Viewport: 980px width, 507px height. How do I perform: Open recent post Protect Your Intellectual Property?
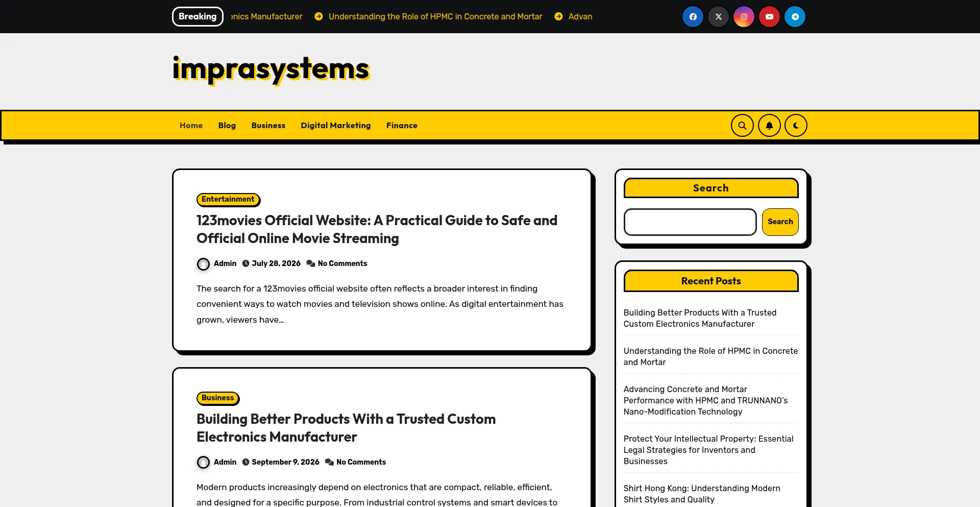[x=708, y=450]
